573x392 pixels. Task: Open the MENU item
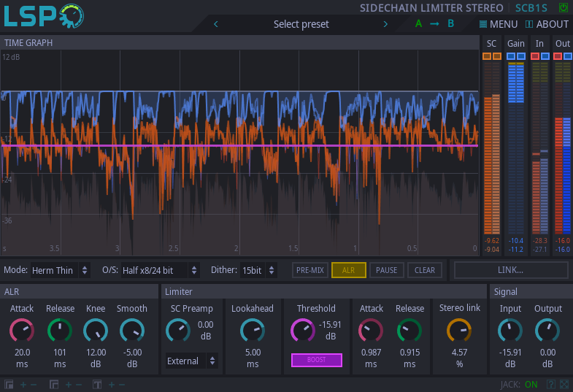coord(499,24)
